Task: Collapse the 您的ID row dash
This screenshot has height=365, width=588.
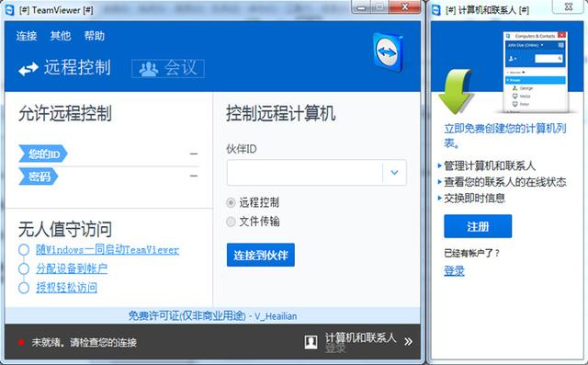Action: 194,154
